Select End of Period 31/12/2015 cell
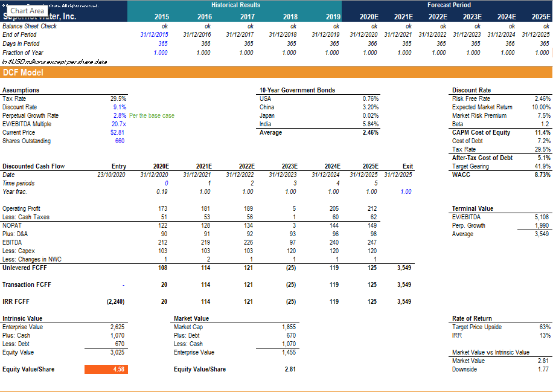Viewport: 553px width, 392px height. click(x=154, y=34)
